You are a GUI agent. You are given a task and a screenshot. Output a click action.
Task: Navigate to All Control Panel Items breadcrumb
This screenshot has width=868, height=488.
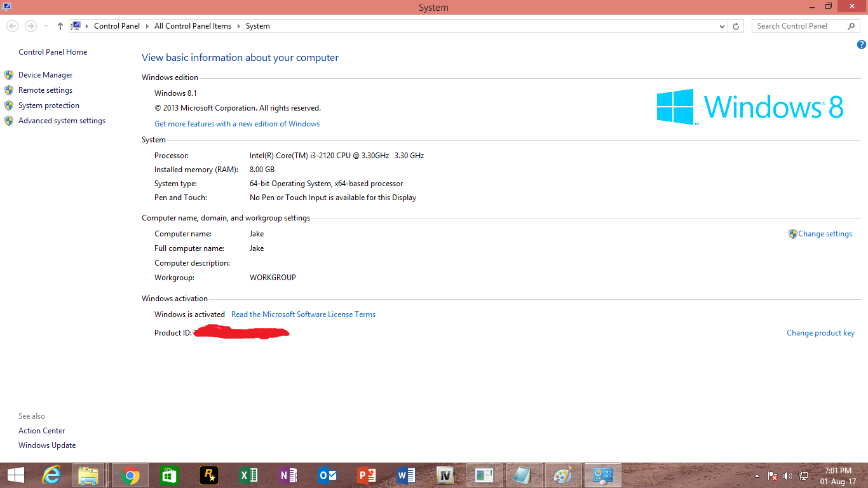pos(193,26)
